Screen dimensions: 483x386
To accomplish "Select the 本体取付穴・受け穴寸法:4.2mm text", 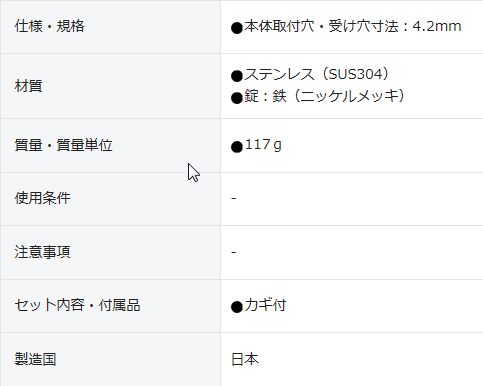I will coord(353,26).
